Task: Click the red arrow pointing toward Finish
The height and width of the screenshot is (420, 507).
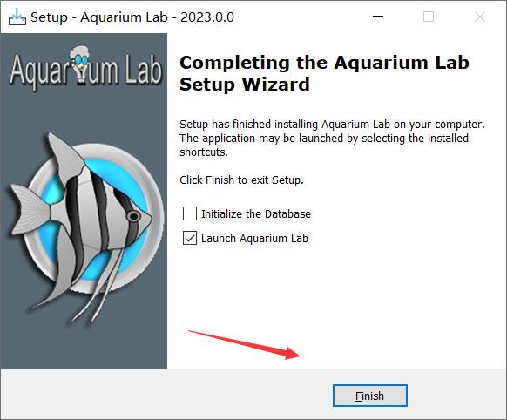Action: coord(245,345)
